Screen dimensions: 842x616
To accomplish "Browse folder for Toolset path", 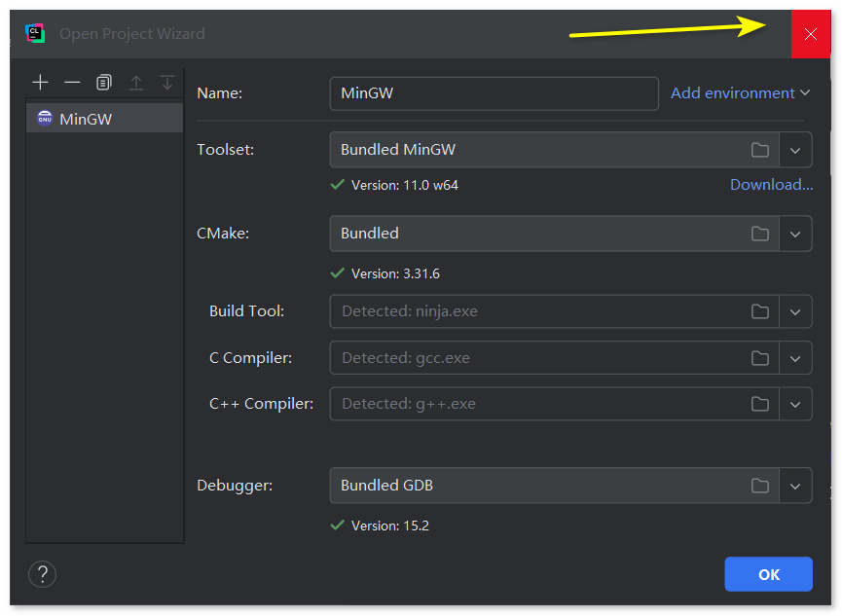I will 760,150.
